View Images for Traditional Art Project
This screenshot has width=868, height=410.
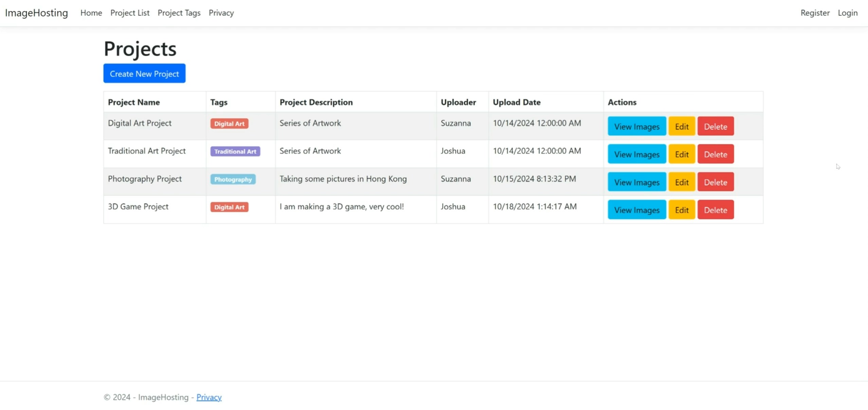point(636,154)
